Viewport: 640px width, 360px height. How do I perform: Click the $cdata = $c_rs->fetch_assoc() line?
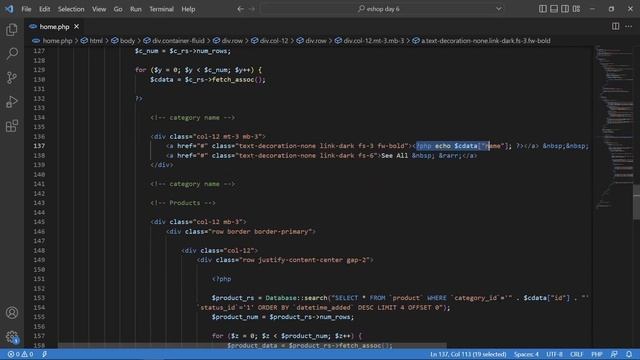coord(208,80)
